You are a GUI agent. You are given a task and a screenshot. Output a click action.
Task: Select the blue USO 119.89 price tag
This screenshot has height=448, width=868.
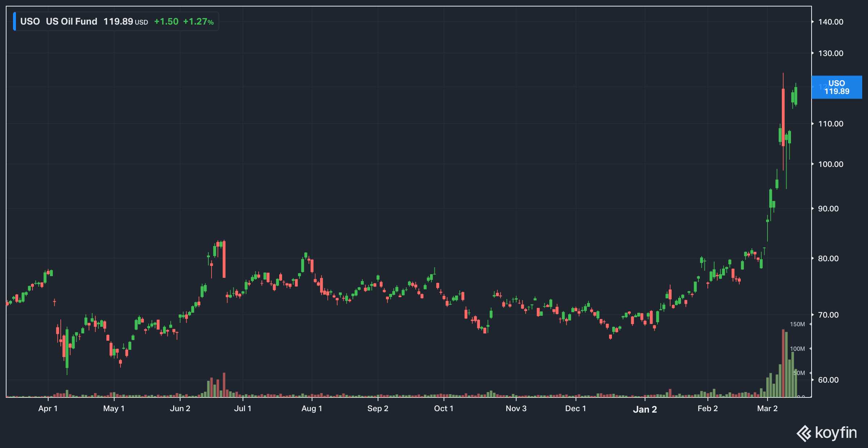click(x=837, y=87)
